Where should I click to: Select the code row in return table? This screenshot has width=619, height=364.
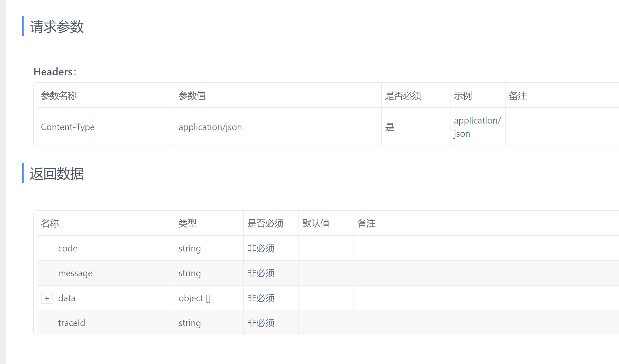68,248
